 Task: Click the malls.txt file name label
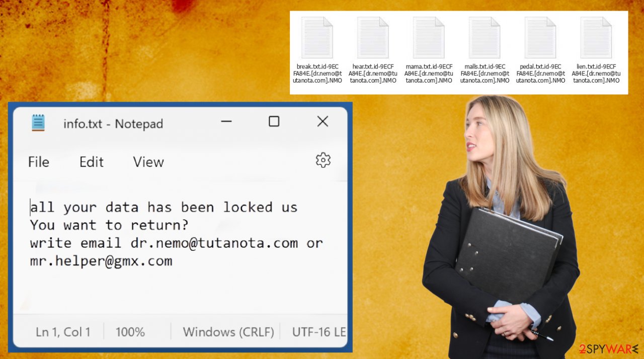pos(485,74)
